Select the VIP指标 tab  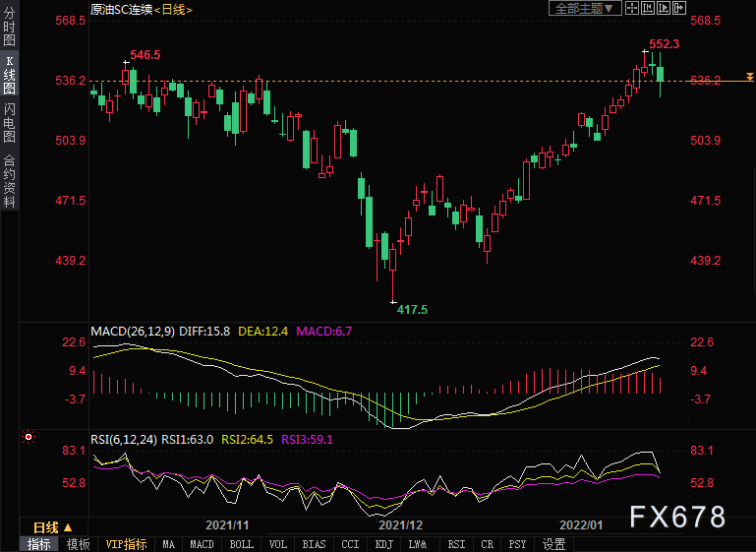point(126,544)
